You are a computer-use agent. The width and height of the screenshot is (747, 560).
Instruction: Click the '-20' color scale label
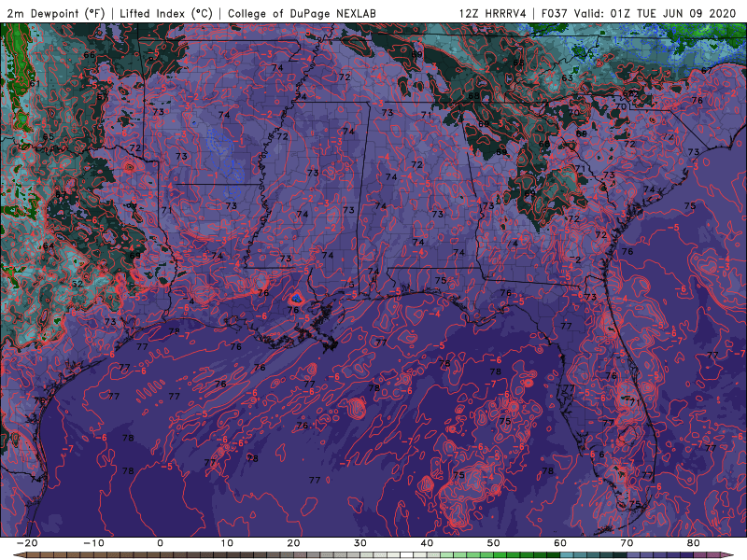tap(27, 543)
